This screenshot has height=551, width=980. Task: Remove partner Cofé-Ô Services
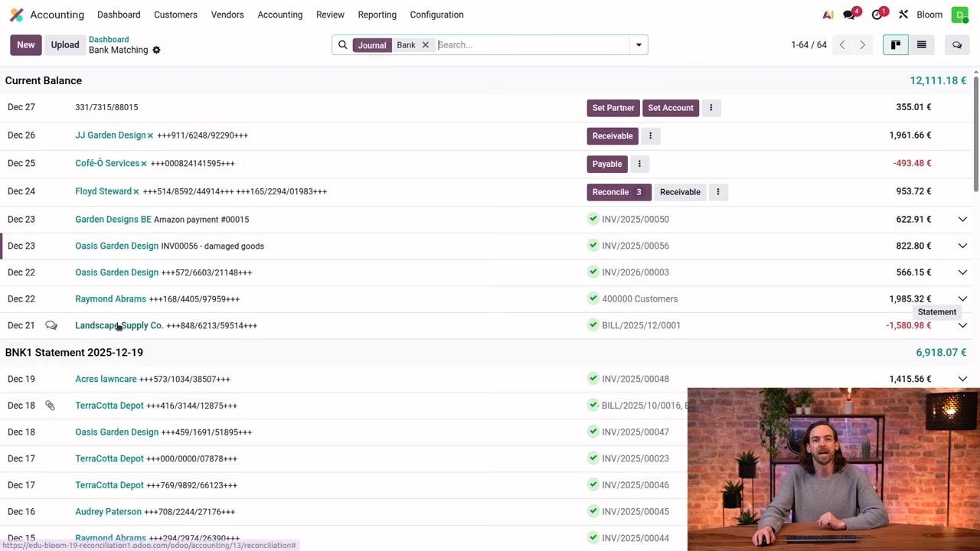144,164
